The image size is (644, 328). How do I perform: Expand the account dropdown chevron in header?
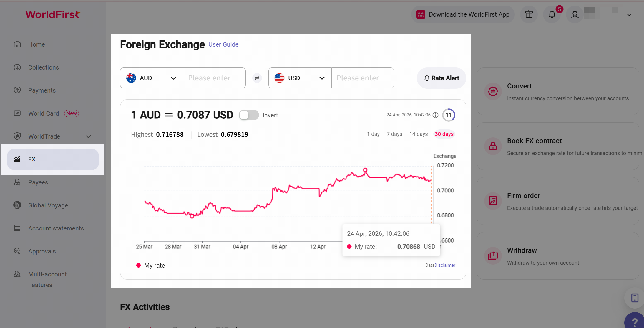pos(629,14)
